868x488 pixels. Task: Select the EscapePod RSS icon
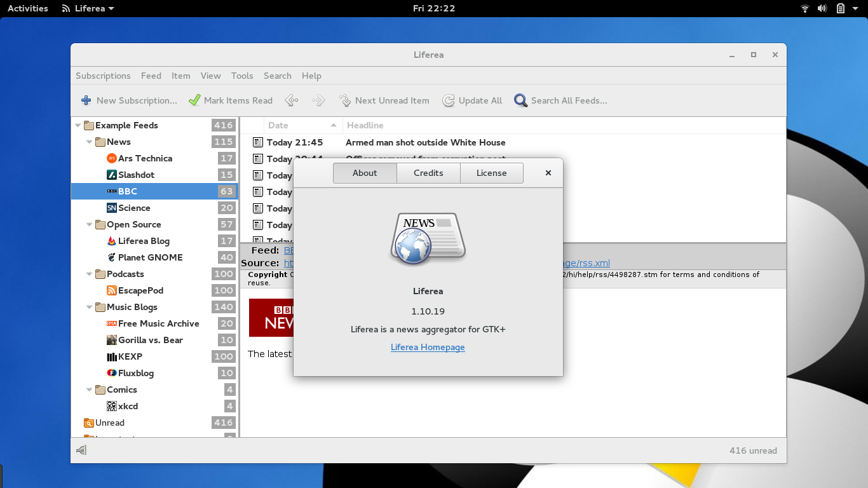[x=112, y=290]
